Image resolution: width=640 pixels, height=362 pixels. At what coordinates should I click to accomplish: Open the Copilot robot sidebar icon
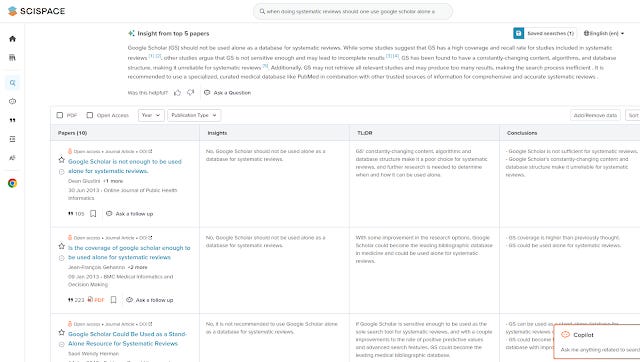coord(12,101)
